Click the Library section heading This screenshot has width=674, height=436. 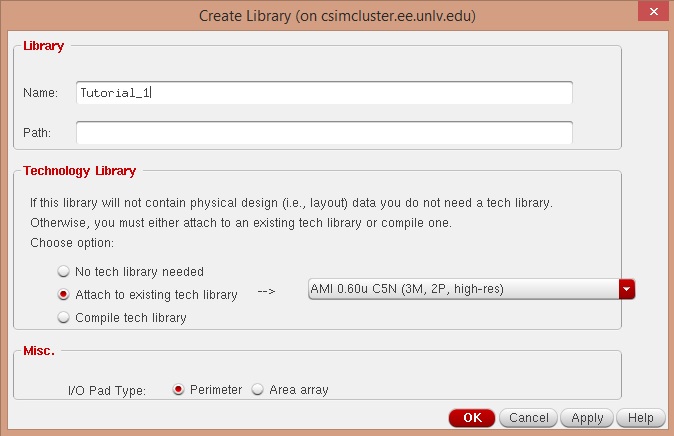click(x=44, y=46)
